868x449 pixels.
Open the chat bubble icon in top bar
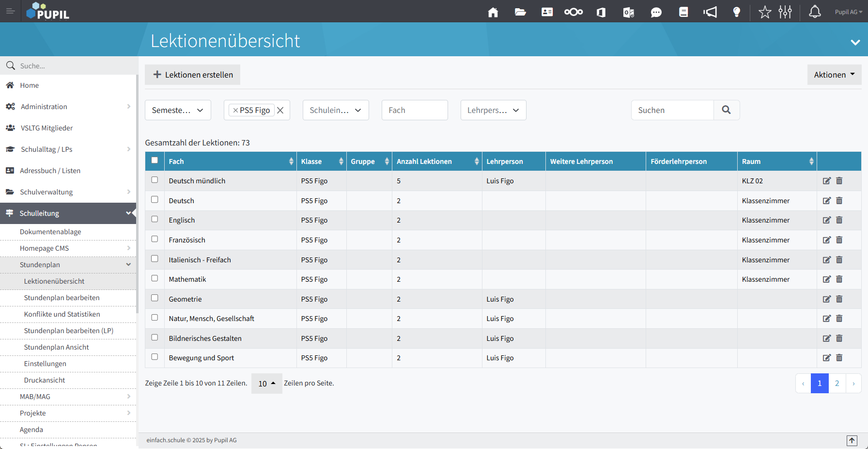coord(656,12)
